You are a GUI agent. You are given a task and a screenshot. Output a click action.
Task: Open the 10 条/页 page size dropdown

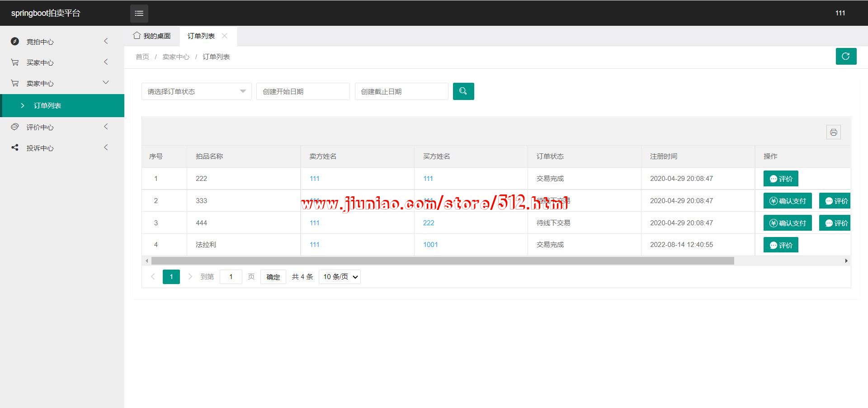click(x=340, y=277)
